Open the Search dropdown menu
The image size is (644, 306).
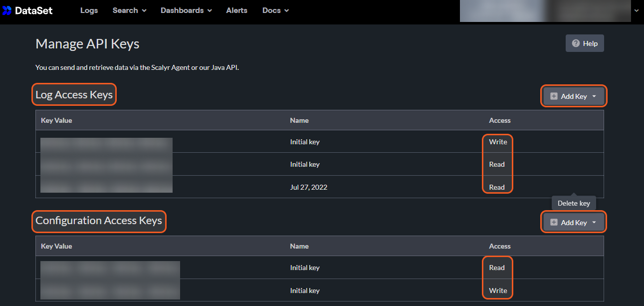tap(129, 10)
